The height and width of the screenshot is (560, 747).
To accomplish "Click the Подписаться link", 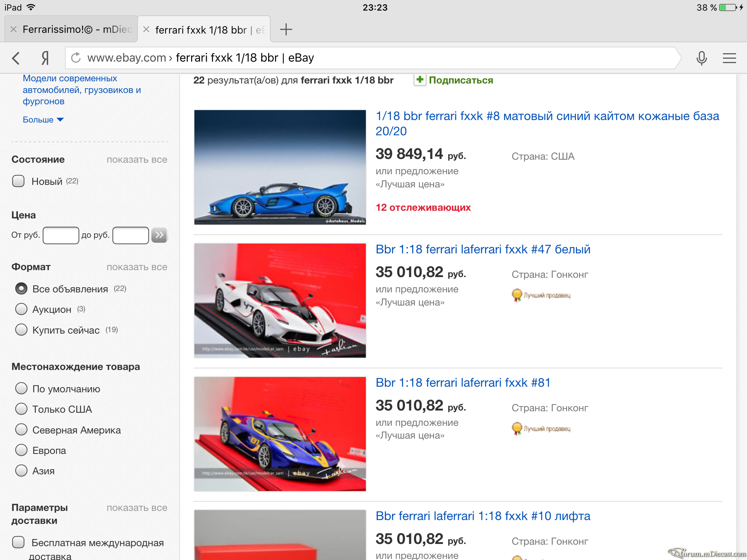I will coord(461,80).
